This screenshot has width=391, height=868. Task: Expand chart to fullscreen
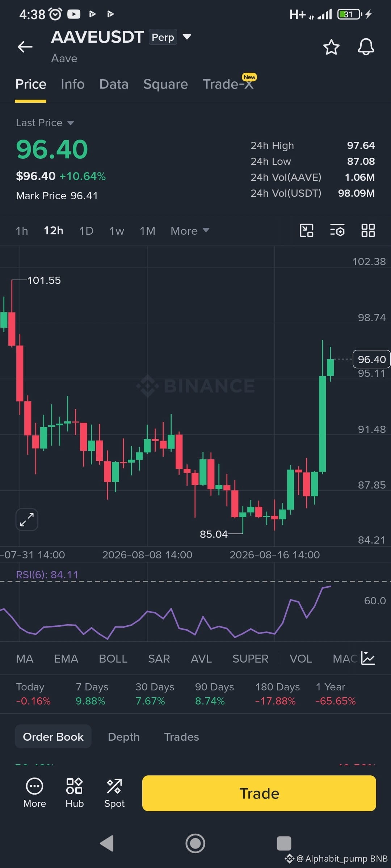tap(27, 520)
